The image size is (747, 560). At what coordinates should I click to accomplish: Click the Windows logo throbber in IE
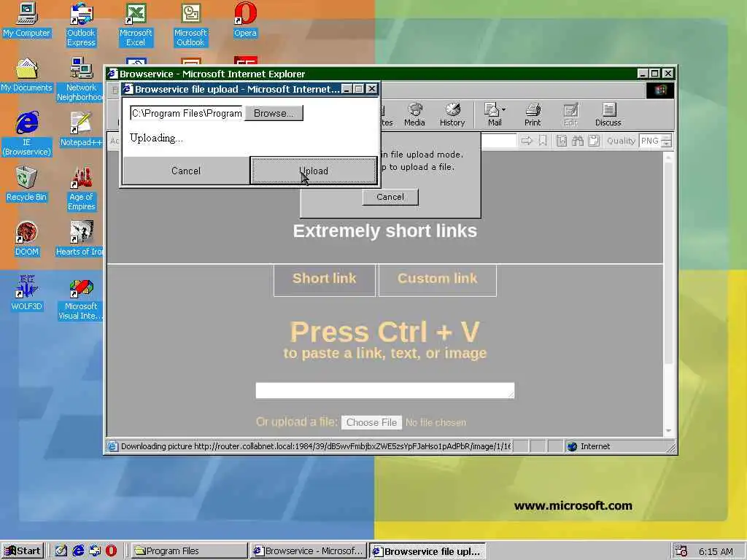click(x=659, y=90)
